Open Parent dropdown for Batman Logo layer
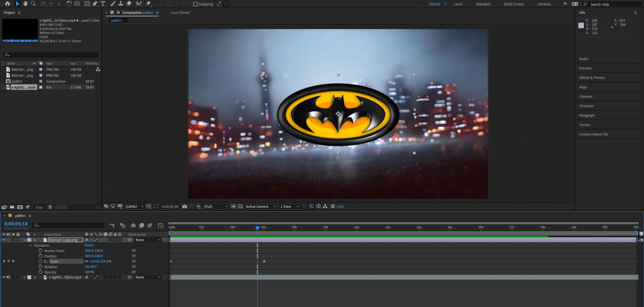The height and width of the screenshot is (307, 644). [x=148, y=240]
